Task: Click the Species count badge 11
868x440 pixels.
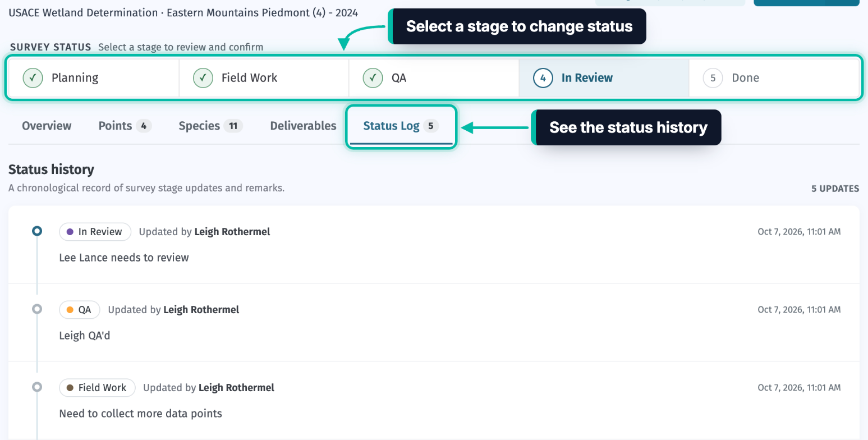Action: 233,126
